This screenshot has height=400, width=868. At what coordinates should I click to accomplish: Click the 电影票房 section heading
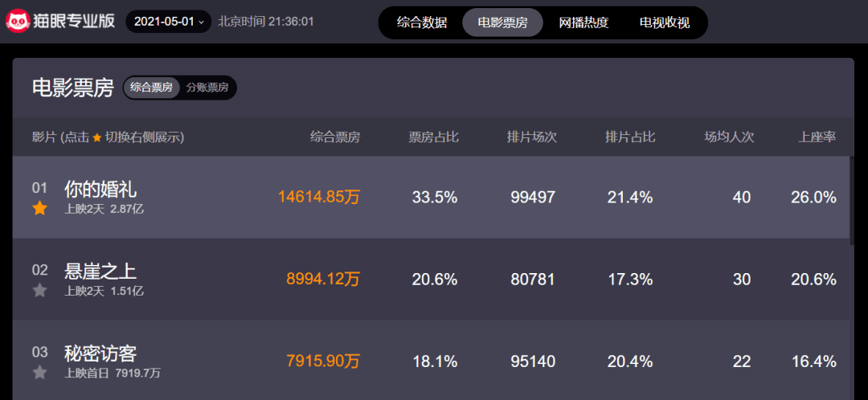coord(73,88)
